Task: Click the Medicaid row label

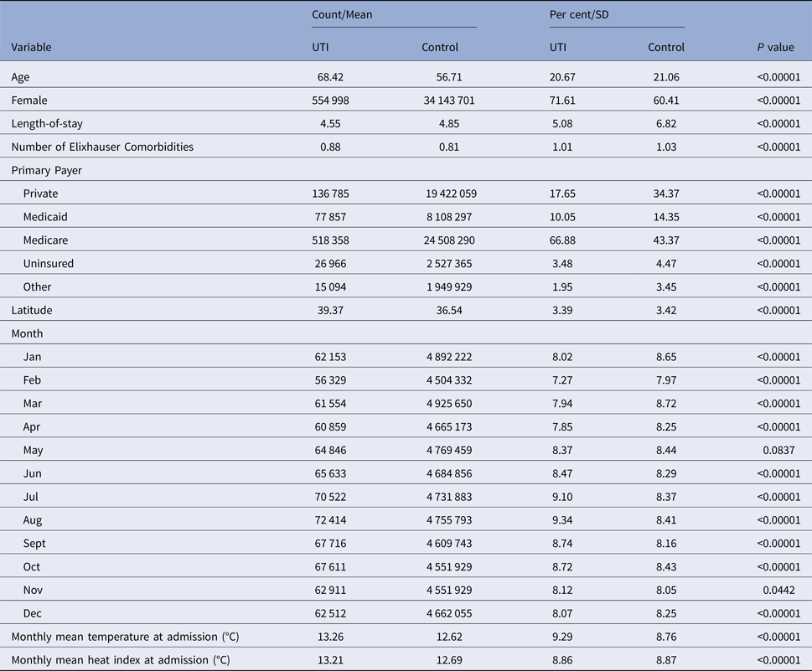Action: 46,217
